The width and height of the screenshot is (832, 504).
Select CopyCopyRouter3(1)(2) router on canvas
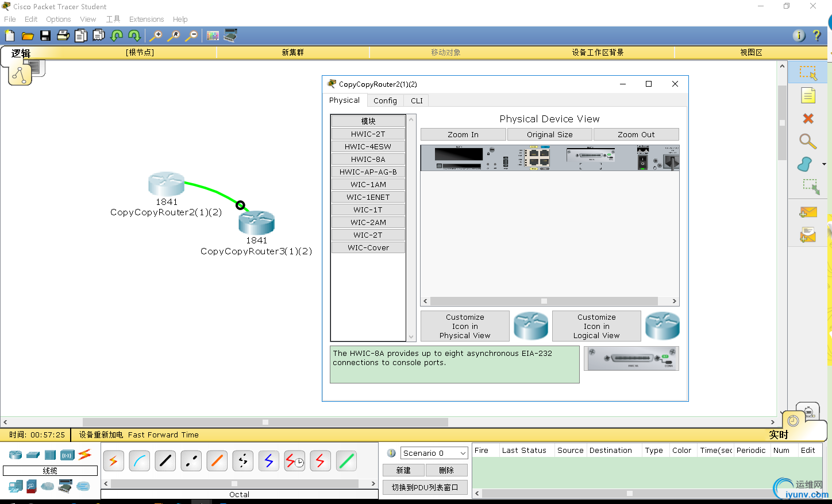257,223
